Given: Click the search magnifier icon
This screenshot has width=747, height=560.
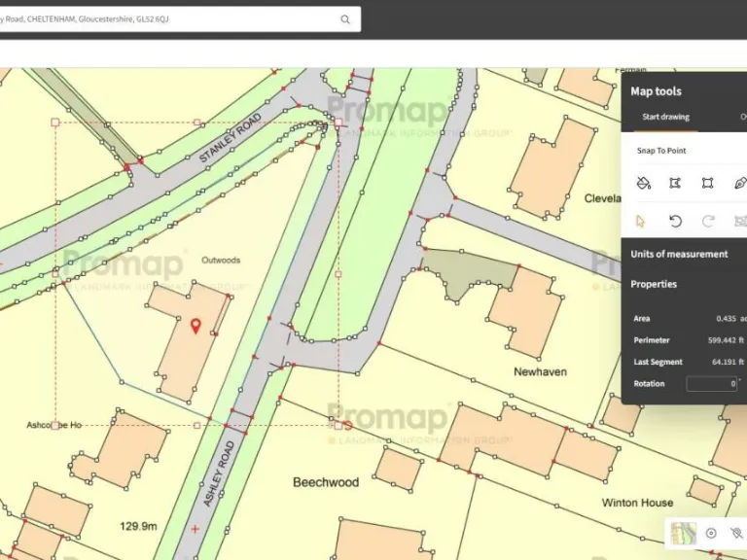Looking at the screenshot, I should click(345, 19).
